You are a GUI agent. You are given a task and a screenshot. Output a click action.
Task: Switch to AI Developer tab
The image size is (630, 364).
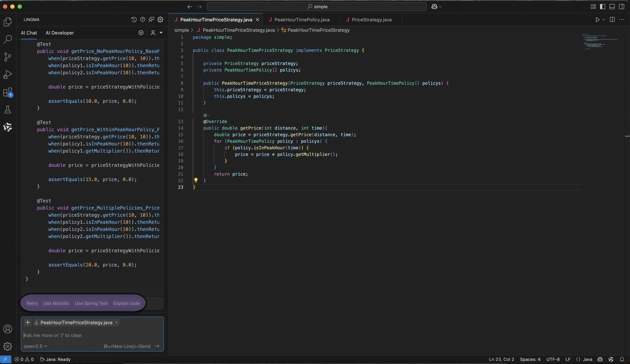coord(60,33)
